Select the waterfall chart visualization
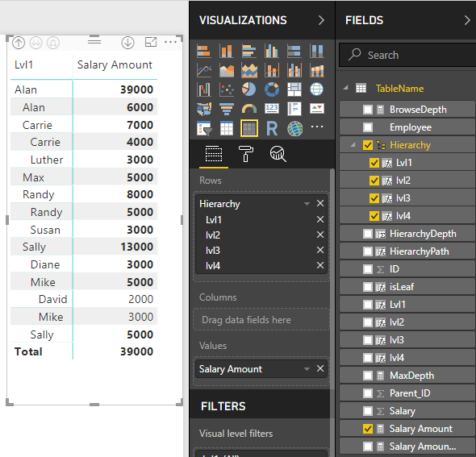 (203, 89)
